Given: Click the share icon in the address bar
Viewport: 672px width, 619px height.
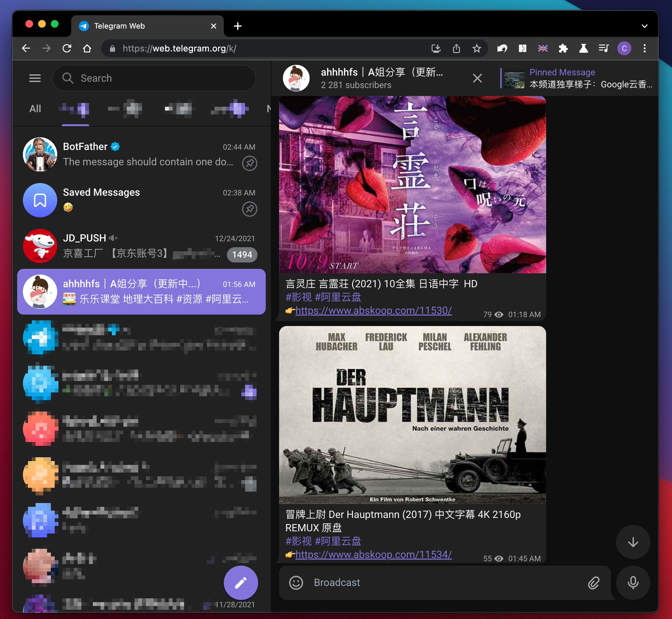Looking at the screenshot, I should (x=456, y=48).
